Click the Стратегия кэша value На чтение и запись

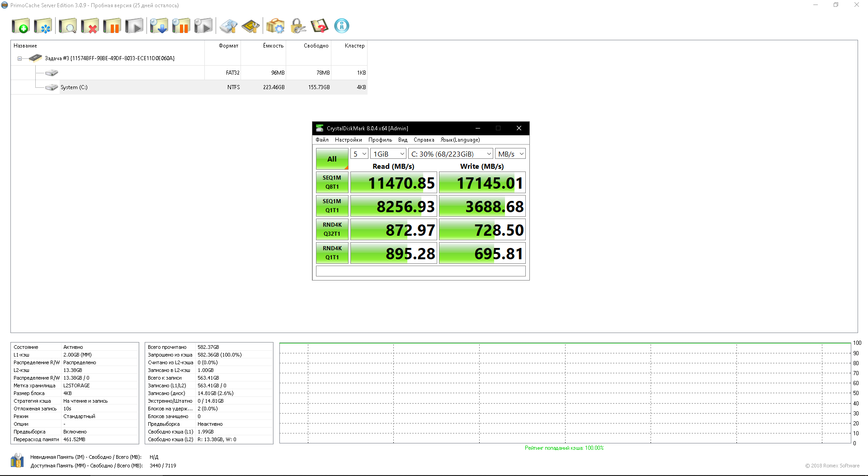click(x=85, y=401)
